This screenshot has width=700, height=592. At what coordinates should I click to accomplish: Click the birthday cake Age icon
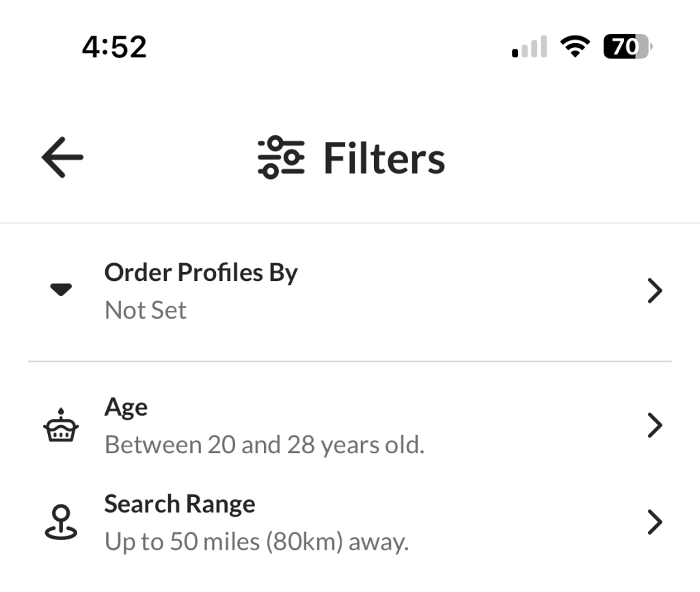coord(61,425)
